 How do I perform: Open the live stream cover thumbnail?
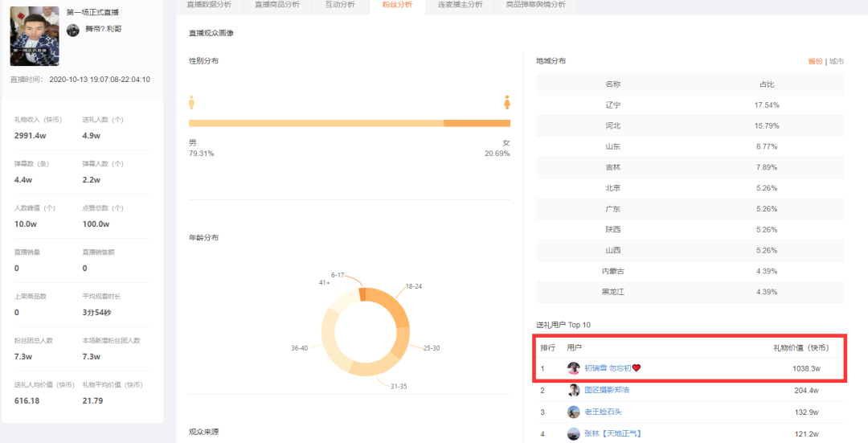(35, 36)
